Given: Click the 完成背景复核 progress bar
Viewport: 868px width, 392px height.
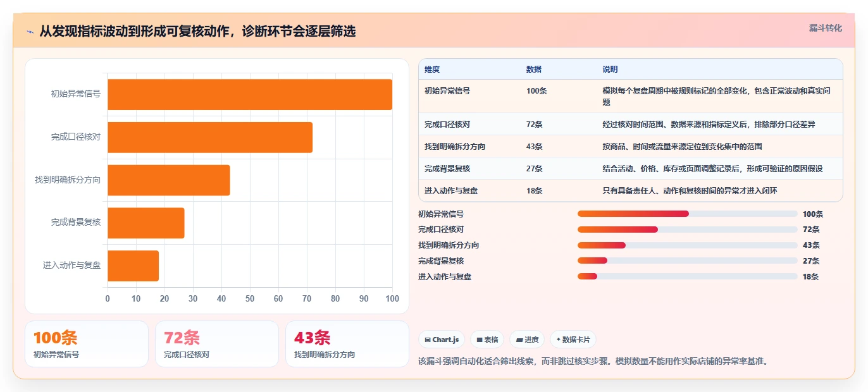Looking at the screenshot, I should (688, 260).
